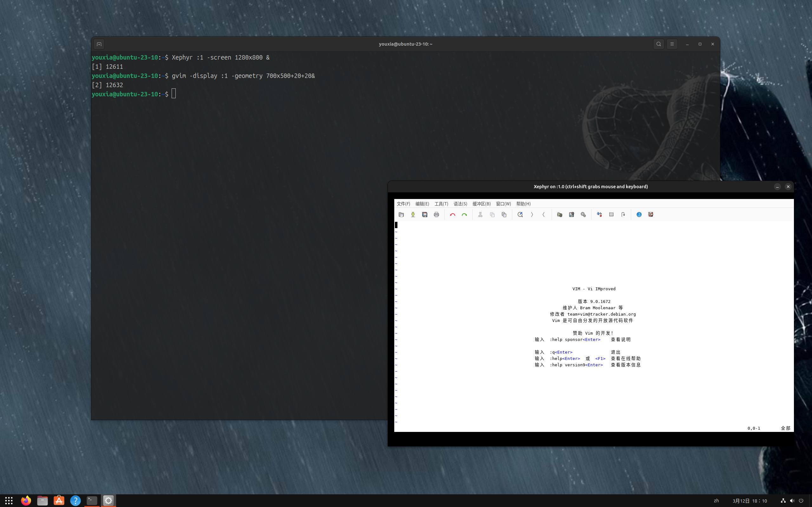Launch Firefox from the dock
The image size is (812, 507).
(x=25, y=500)
